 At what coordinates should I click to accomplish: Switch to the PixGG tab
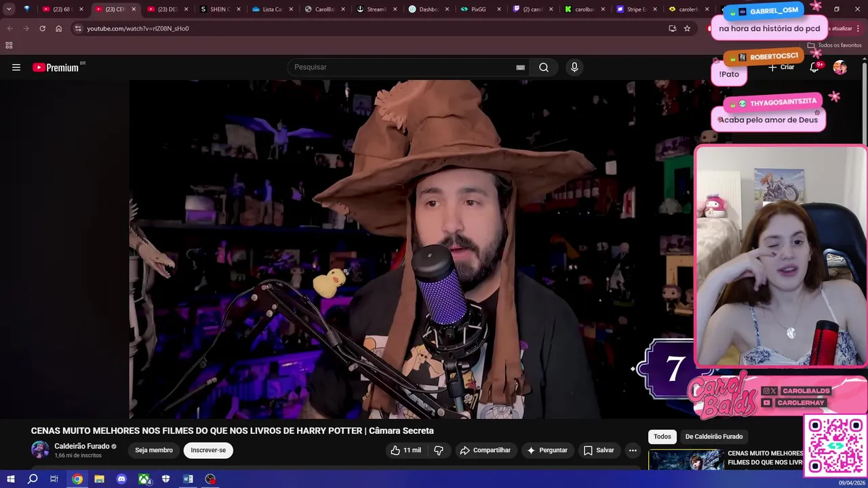click(478, 9)
